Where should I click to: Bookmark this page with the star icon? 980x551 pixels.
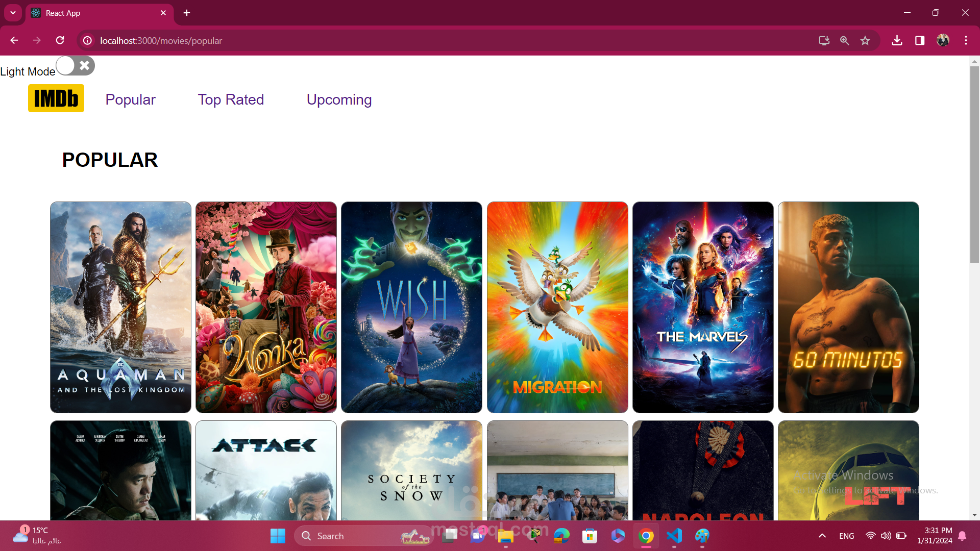click(x=865, y=40)
